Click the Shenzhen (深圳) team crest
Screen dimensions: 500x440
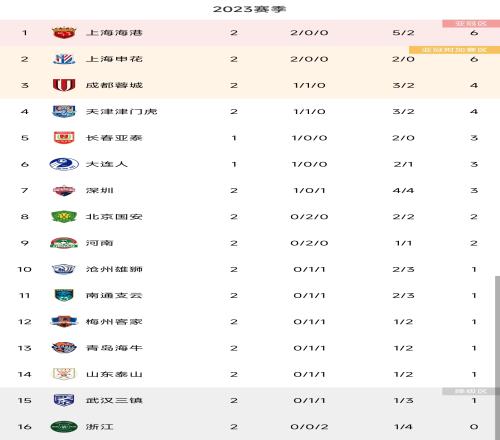(x=64, y=190)
